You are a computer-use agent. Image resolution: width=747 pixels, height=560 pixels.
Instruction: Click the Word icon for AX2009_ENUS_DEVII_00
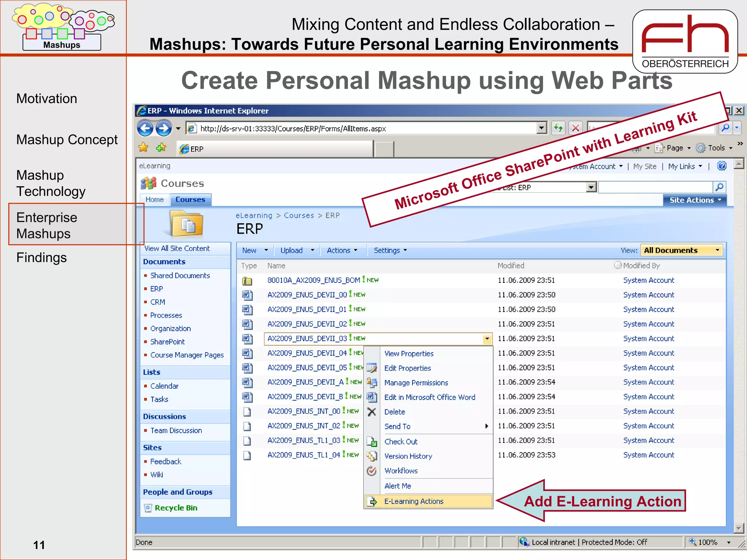pyautogui.click(x=247, y=295)
